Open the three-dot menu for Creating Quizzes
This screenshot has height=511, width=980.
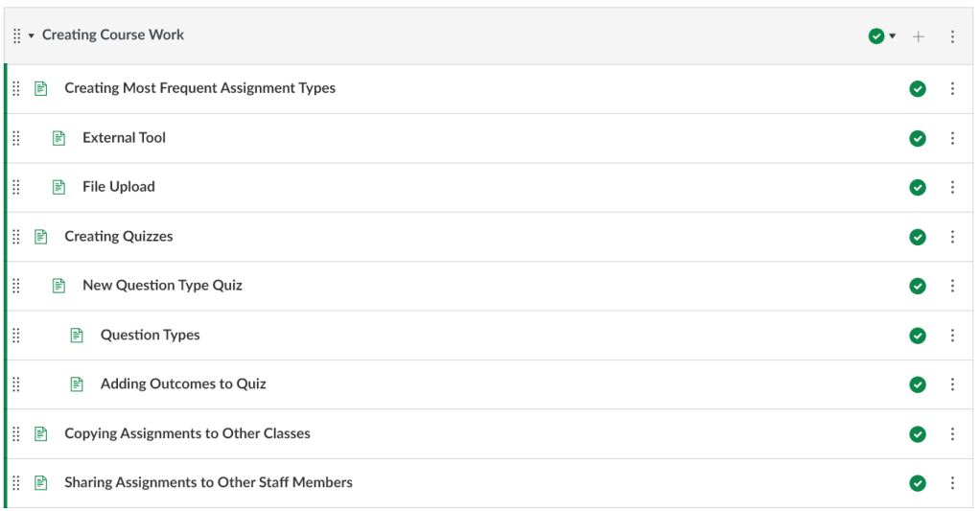click(x=952, y=237)
